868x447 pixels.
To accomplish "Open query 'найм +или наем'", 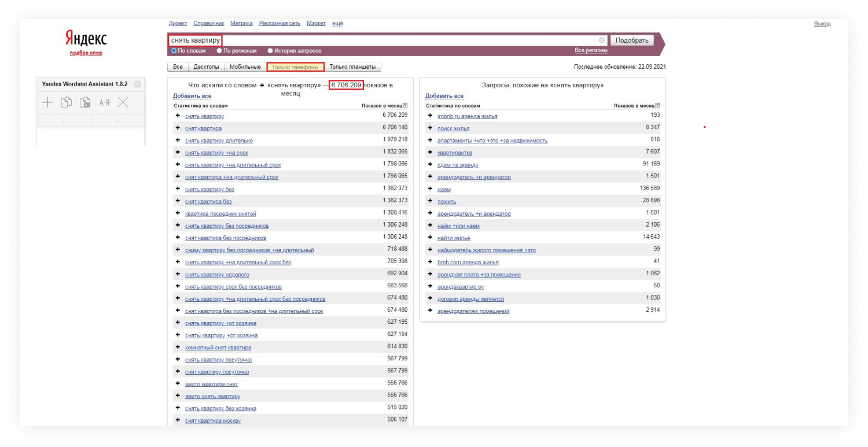I will (458, 226).
